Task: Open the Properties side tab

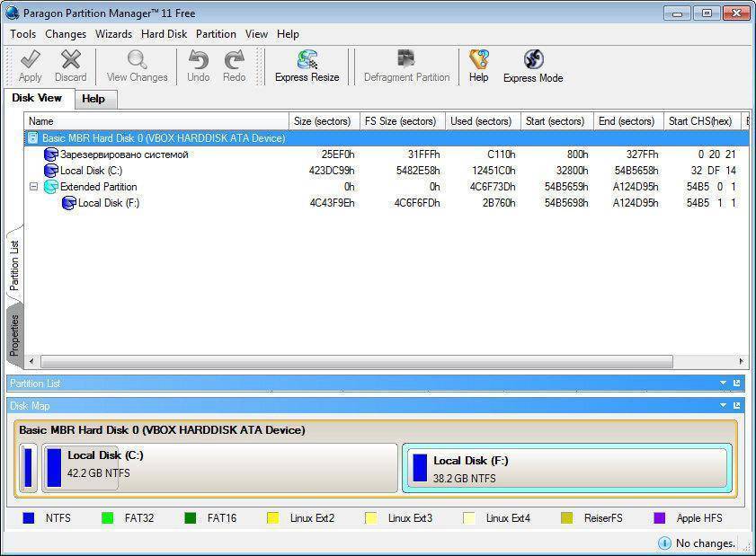Action: (14, 335)
